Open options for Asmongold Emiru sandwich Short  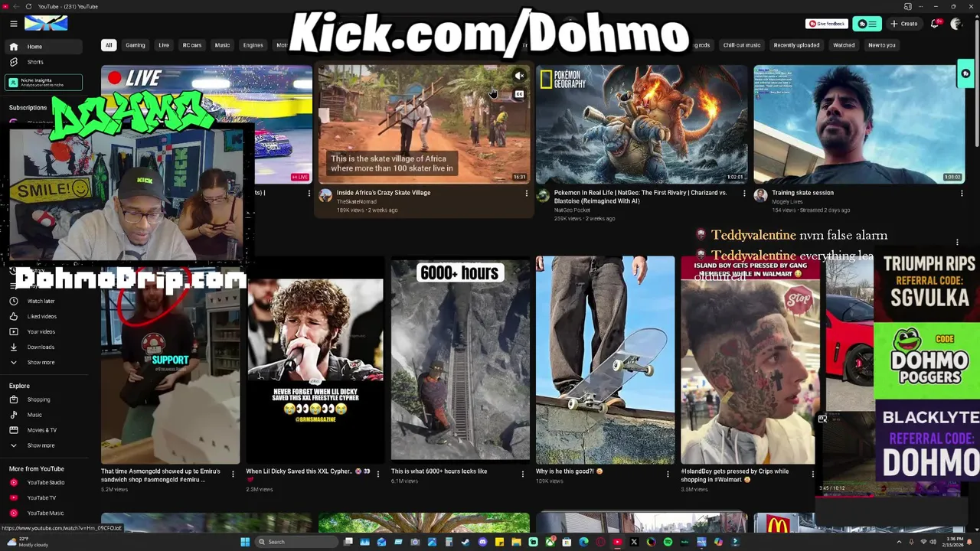click(x=233, y=474)
